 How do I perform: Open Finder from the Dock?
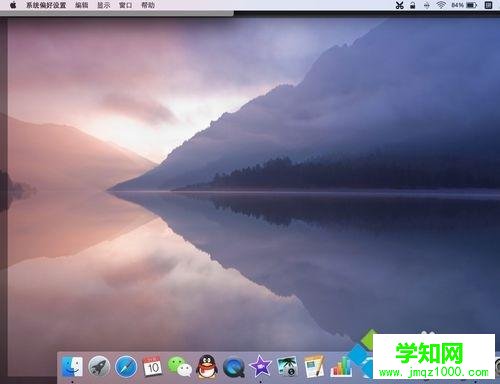coord(72,367)
